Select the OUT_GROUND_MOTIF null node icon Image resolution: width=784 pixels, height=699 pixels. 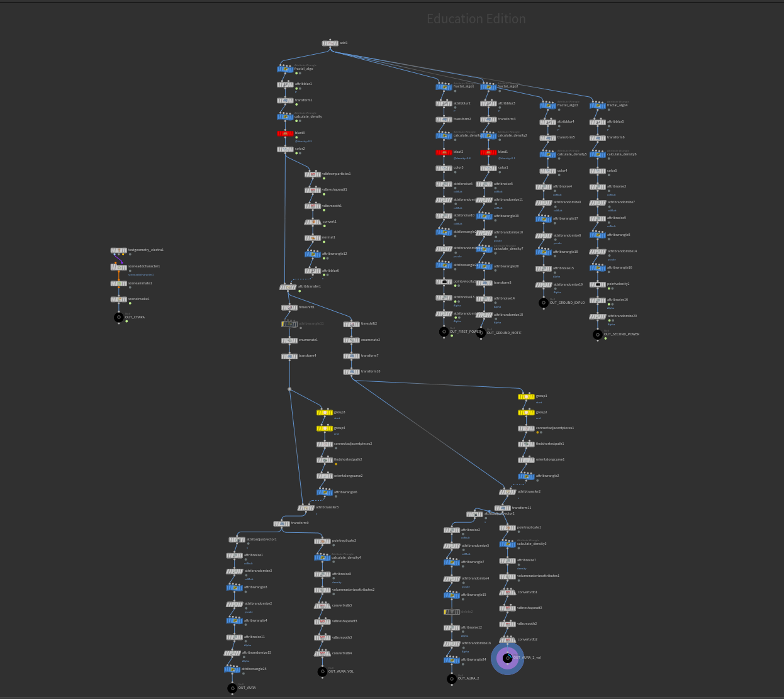tap(481, 333)
